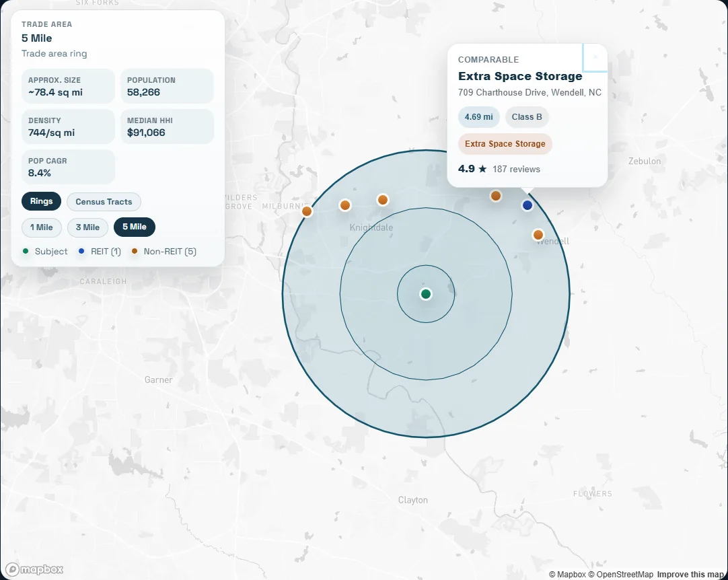This screenshot has height=580, width=728.
Task: Select the 3 Mile ring
Action: 87,227
